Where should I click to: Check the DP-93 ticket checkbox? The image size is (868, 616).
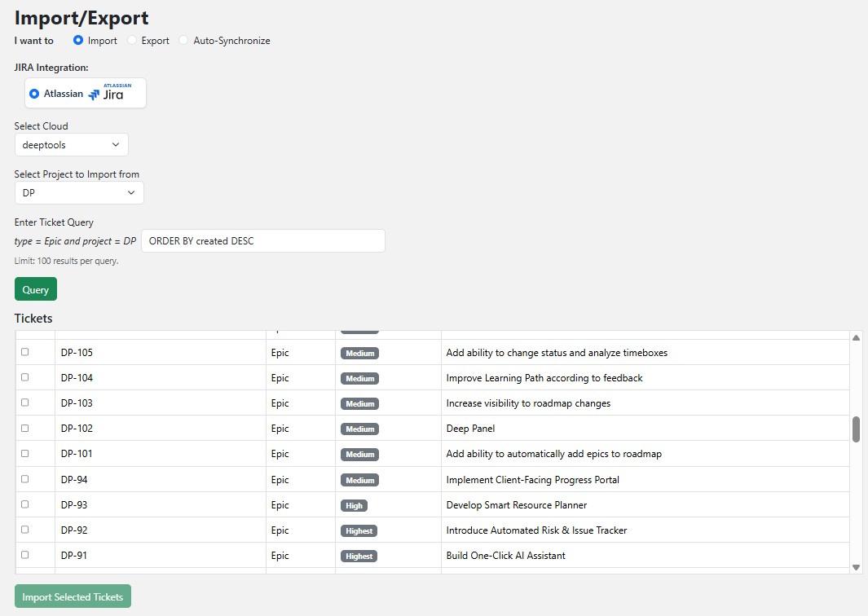25,504
